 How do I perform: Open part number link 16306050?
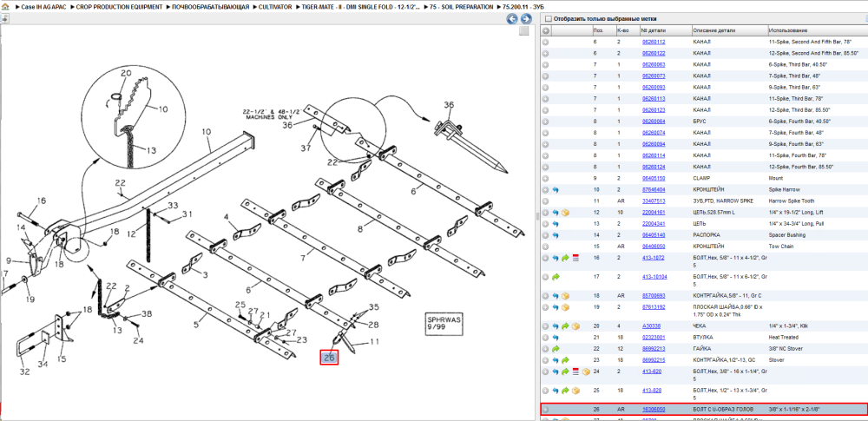coord(654,410)
